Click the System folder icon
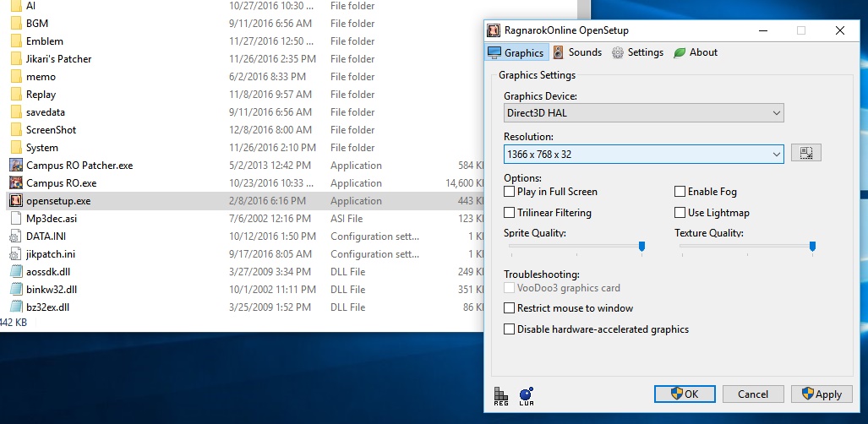This screenshot has width=868, height=424. 16,148
